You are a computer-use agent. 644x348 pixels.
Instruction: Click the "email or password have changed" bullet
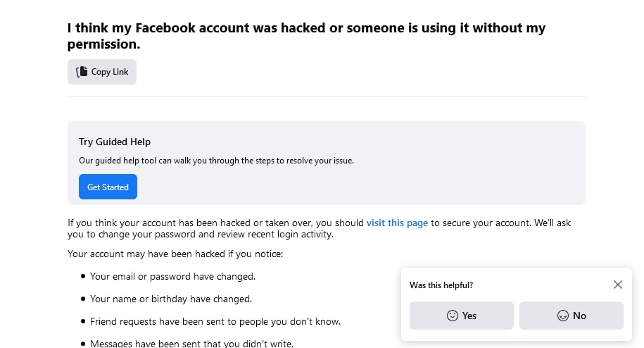(172, 277)
